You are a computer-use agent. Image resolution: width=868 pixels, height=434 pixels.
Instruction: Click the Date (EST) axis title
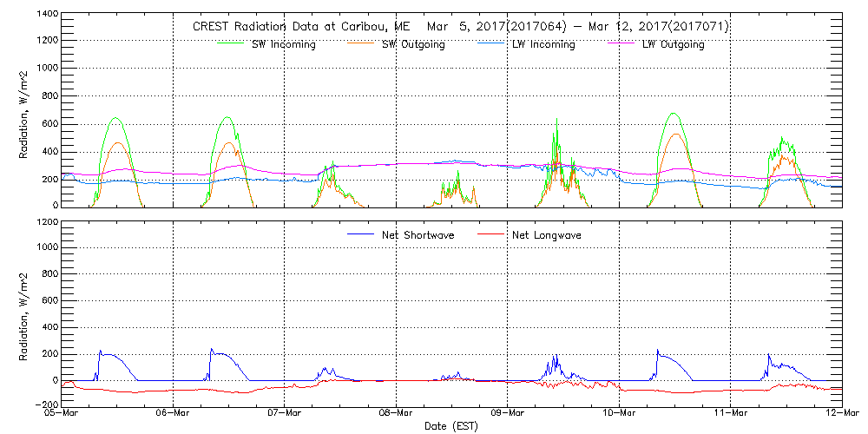coord(451,426)
